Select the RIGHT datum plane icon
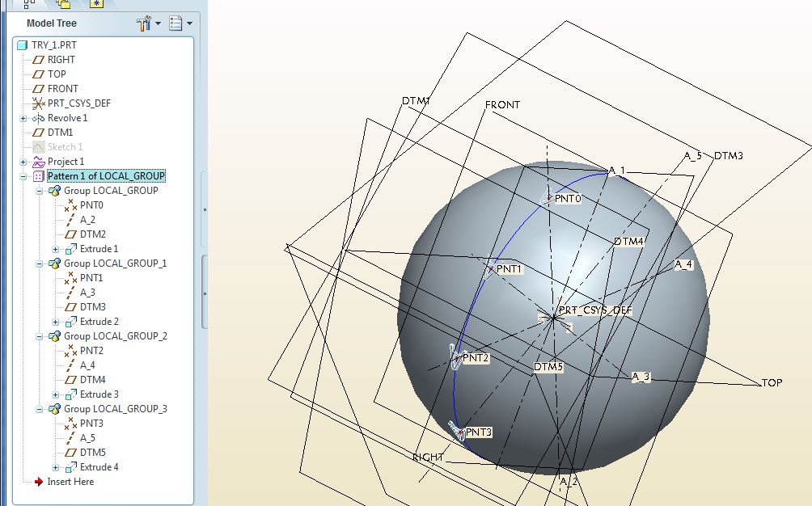812x506 pixels. (38, 60)
